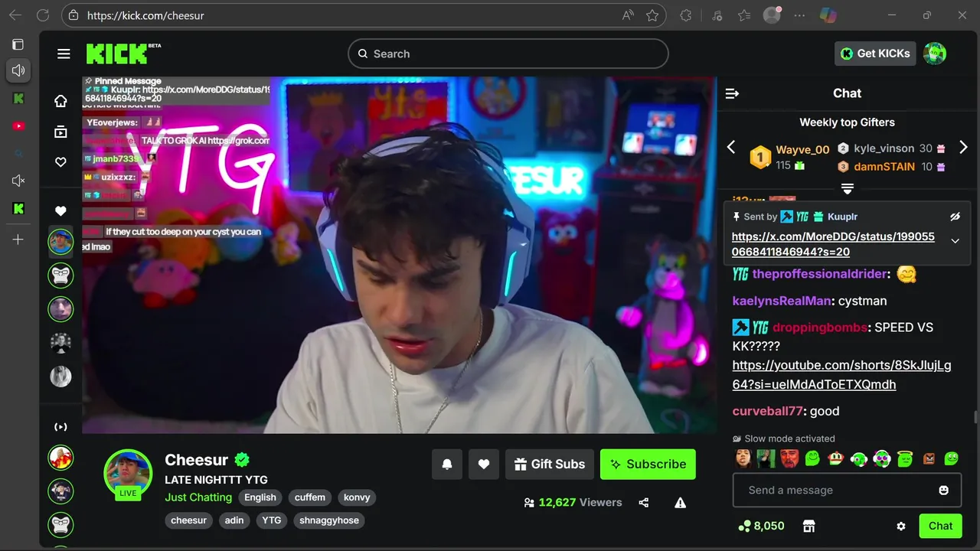Go to Kick home via sidebar house icon
Screen dimensions: 980x551
click(x=60, y=101)
